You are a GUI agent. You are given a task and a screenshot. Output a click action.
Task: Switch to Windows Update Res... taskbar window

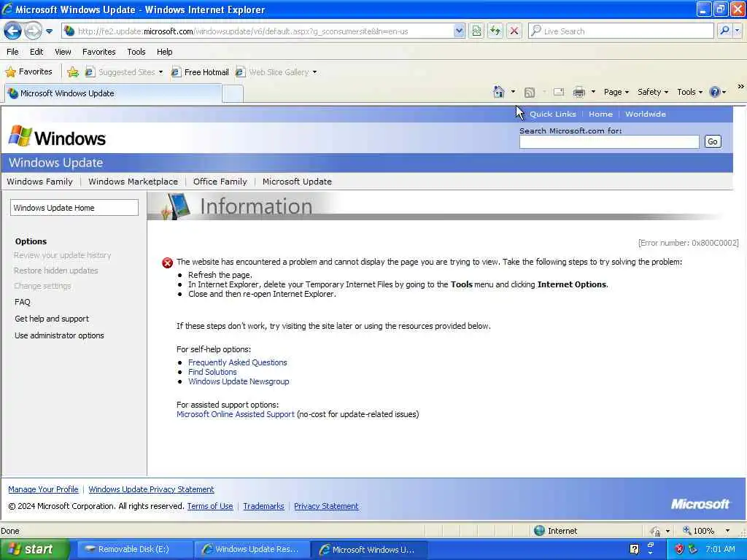pos(252,549)
